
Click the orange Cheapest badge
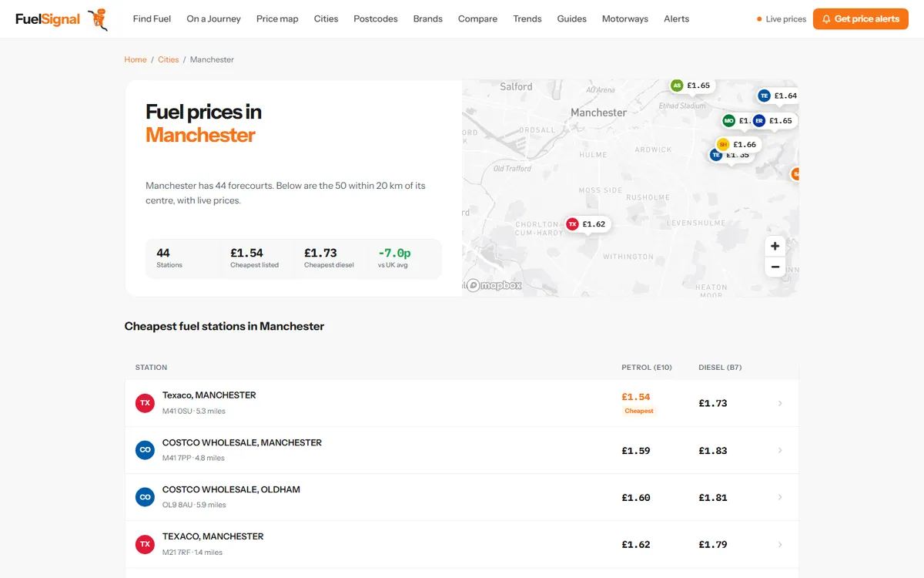coord(639,411)
